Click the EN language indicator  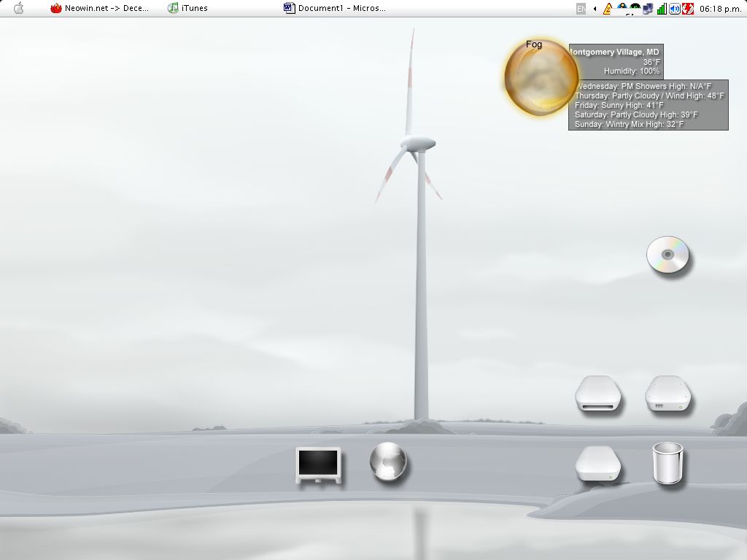(581, 9)
